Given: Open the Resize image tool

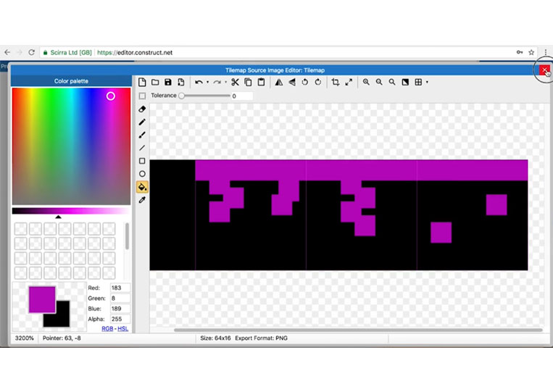Looking at the screenshot, I should tap(349, 82).
